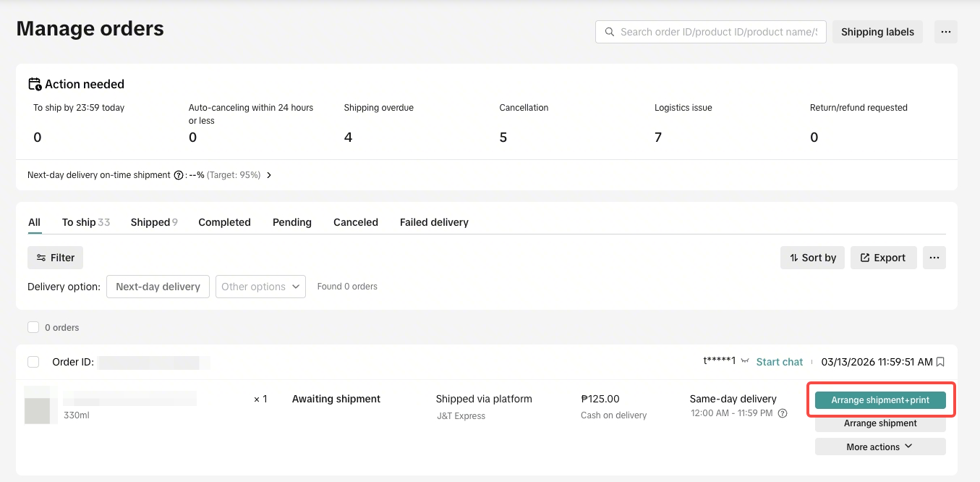
Task: Click the product thumbnail image of 330ml item
Action: pos(38,405)
